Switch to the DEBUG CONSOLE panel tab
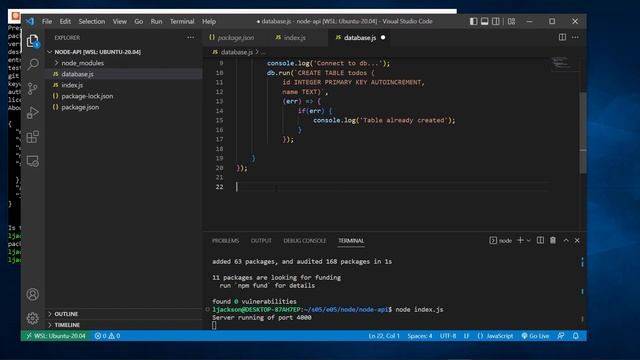Image resolution: width=640 pixels, height=360 pixels. [304, 241]
